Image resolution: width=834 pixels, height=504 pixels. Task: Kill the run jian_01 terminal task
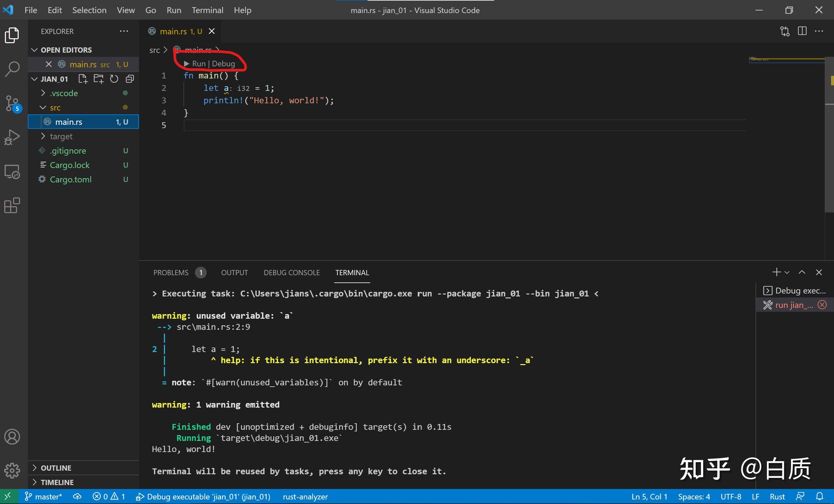coord(822,305)
